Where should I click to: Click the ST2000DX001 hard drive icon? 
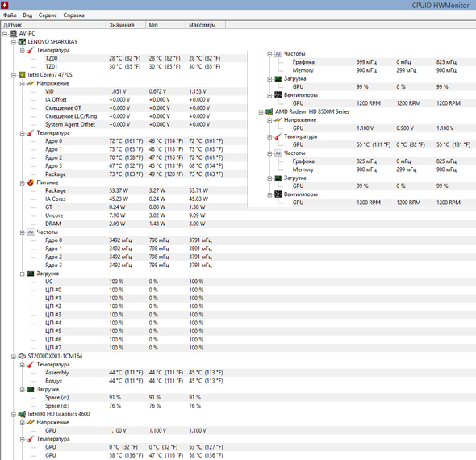tap(22, 356)
